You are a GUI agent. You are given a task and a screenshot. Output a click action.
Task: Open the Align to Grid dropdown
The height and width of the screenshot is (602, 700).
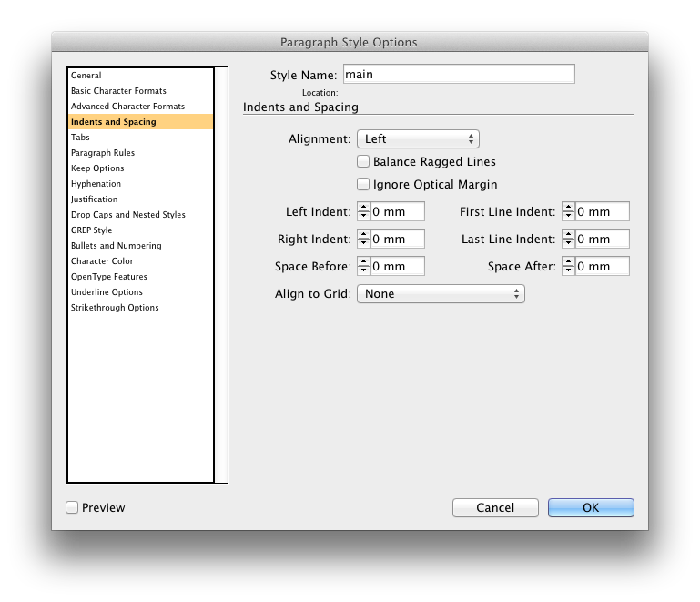441,294
